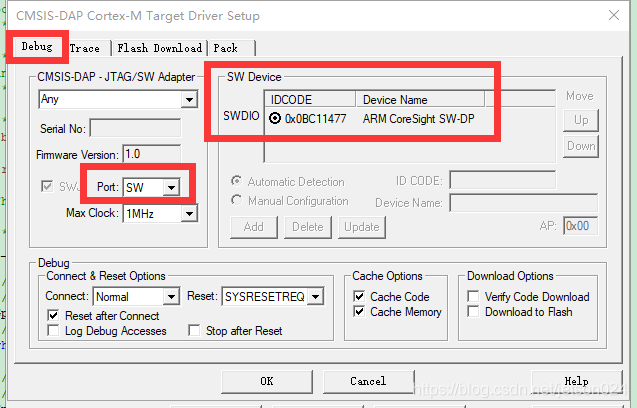Enable Log Debug Accesses checkbox
Viewport: 637px width, 408px height.
(53, 330)
